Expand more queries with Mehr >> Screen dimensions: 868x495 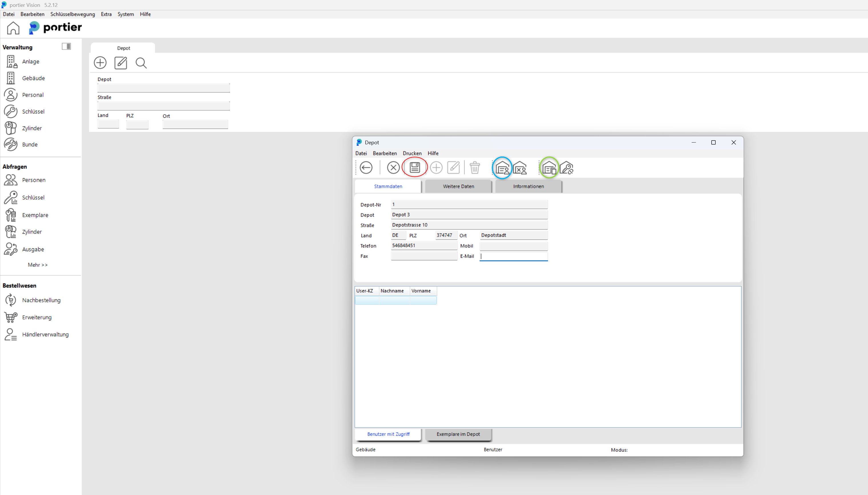37,265
